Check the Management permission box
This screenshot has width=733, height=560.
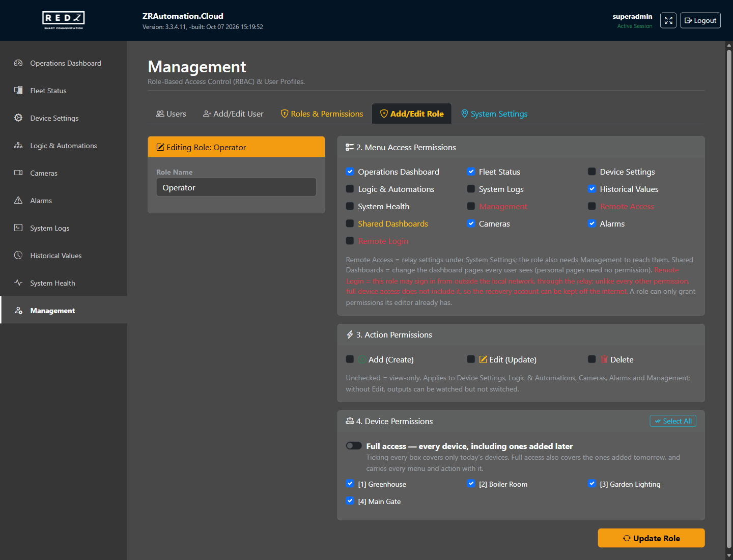[x=471, y=206]
